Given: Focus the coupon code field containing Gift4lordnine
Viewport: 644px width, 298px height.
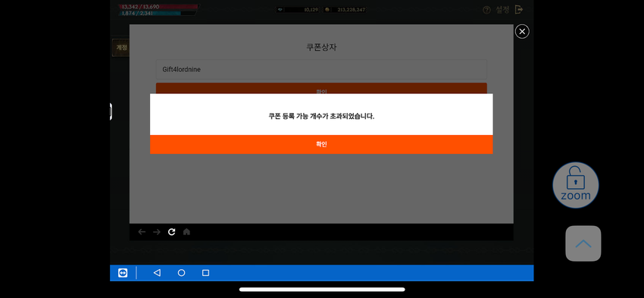Looking at the screenshot, I should coord(321,70).
